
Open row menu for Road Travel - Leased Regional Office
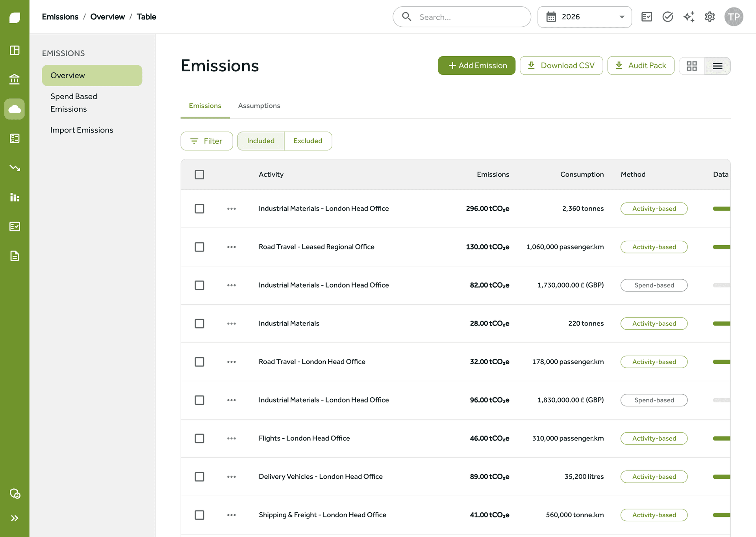[x=232, y=247]
